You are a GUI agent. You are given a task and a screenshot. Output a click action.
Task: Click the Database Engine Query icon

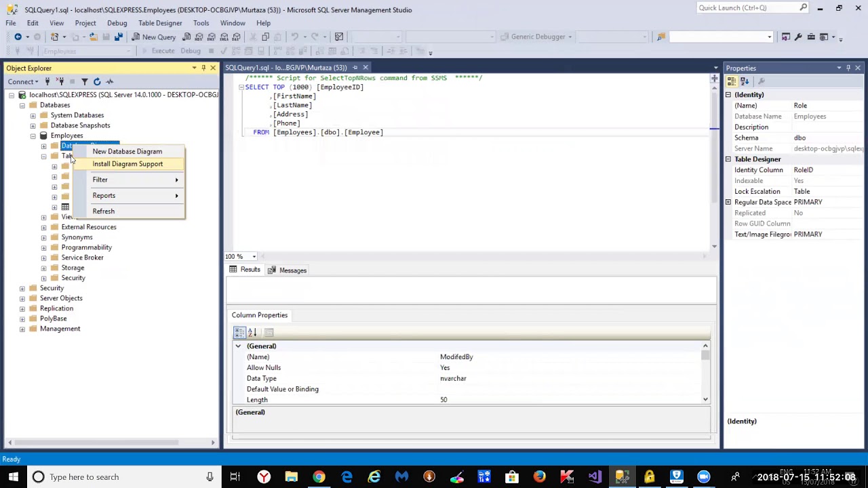coord(186,37)
